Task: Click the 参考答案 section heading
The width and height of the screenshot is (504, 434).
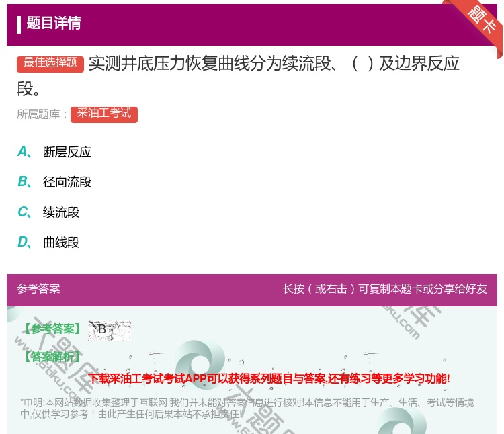Action: click(38, 288)
